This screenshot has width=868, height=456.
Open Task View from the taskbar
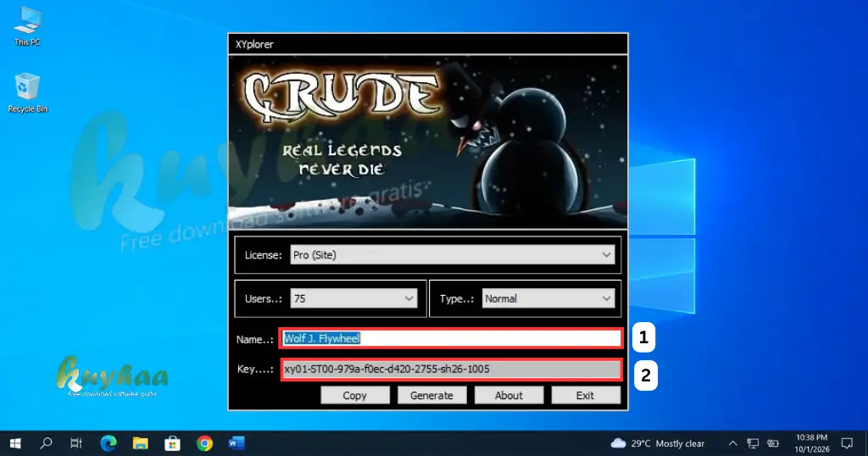click(76, 443)
